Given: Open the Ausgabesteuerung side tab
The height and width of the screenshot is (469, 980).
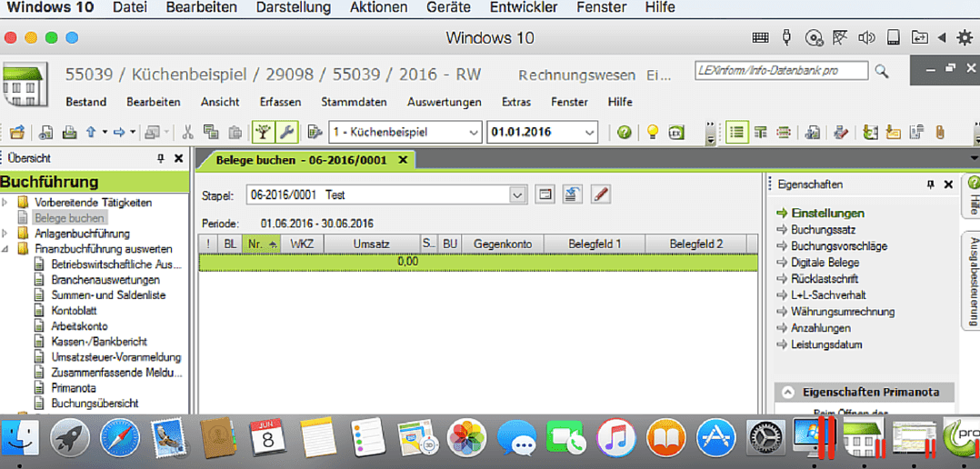Looking at the screenshot, I should tap(972, 281).
